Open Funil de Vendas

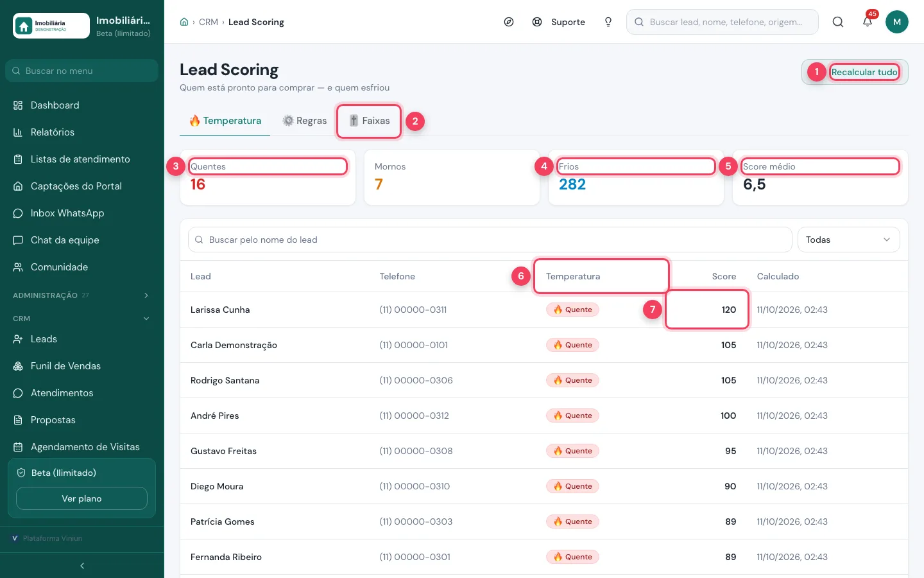82,366
